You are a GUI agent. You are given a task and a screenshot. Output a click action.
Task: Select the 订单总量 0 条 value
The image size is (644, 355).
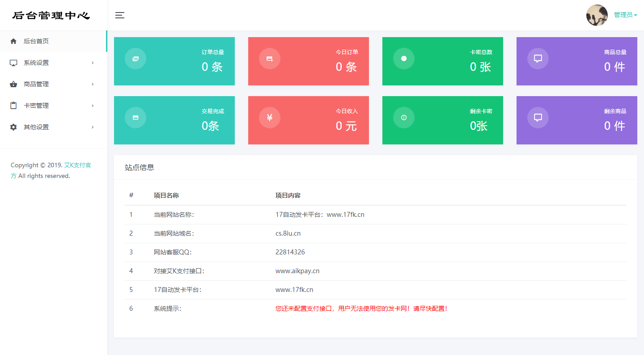pos(212,67)
